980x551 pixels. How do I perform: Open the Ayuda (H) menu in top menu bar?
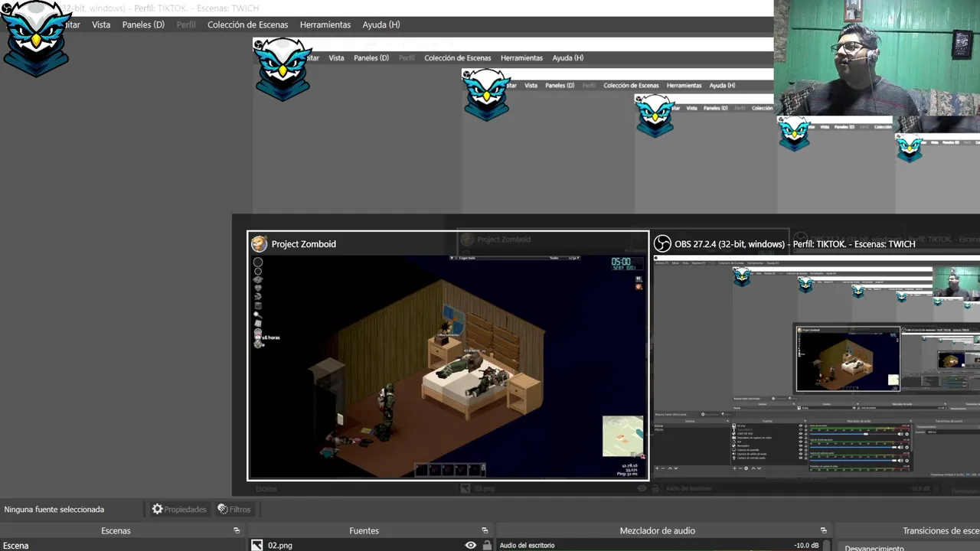tap(381, 24)
